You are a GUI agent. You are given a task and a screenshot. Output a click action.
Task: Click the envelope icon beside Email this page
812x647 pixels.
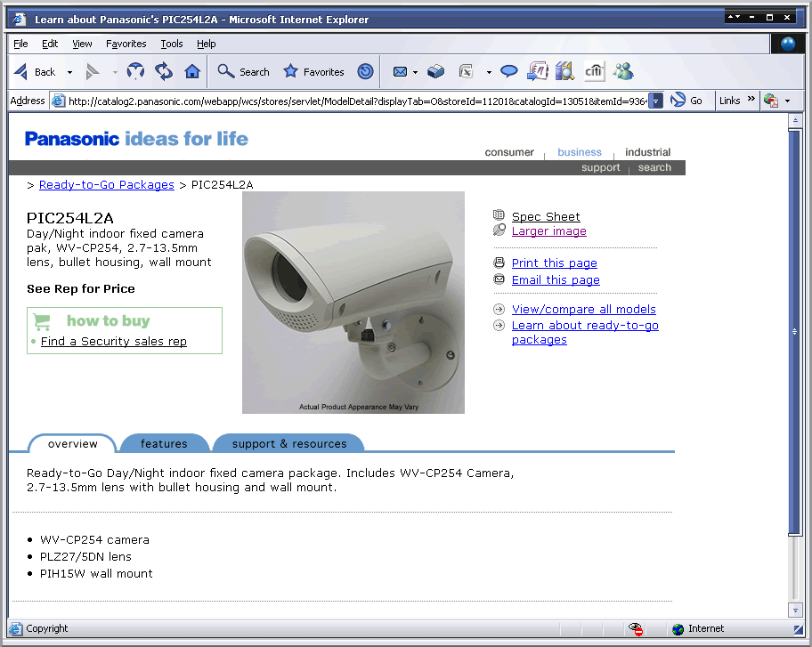tap(499, 279)
